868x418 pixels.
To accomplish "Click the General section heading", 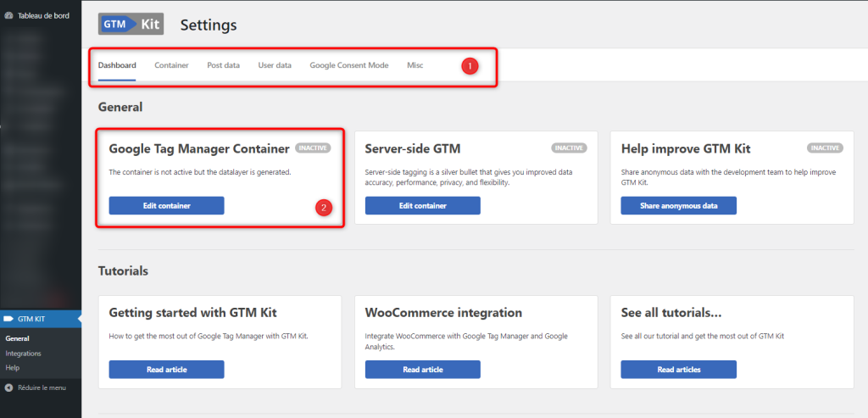I will [120, 107].
